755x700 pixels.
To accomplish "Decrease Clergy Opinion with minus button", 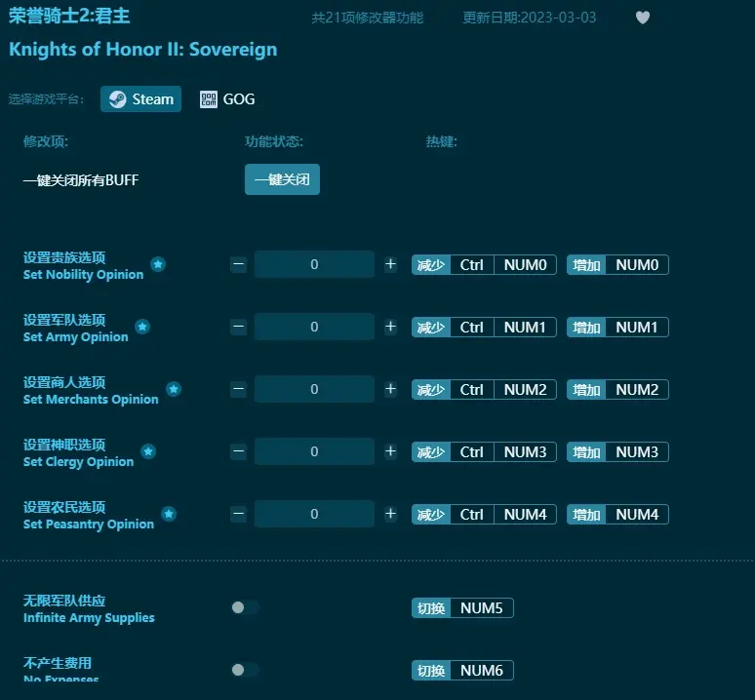I will click(x=238, y=451).
